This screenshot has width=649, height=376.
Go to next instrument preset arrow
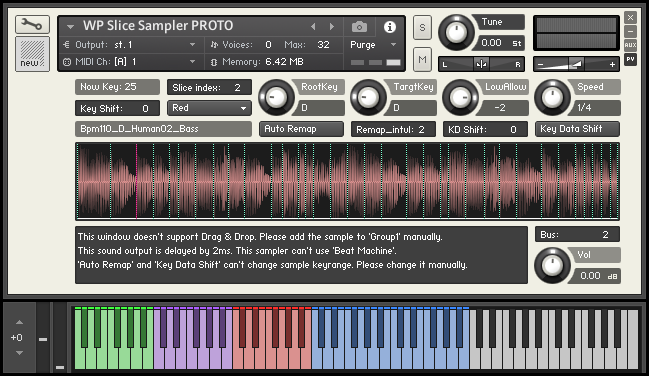point(332,27)
